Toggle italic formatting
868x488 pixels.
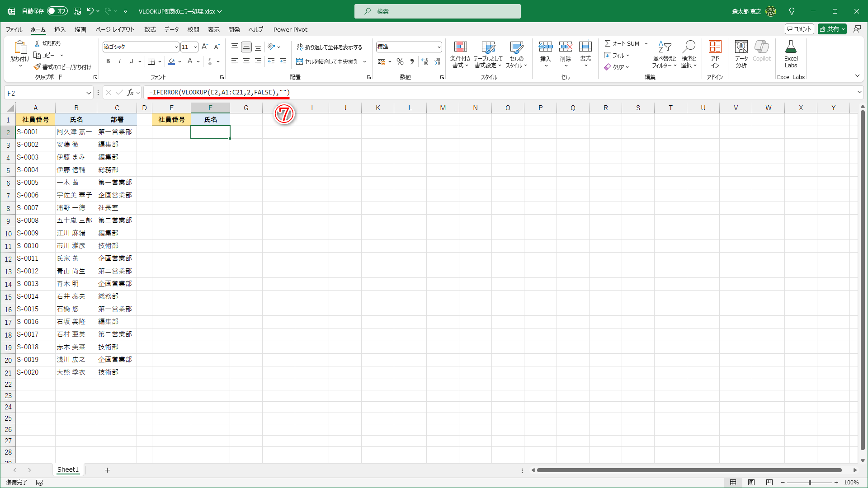pos(119,61)
